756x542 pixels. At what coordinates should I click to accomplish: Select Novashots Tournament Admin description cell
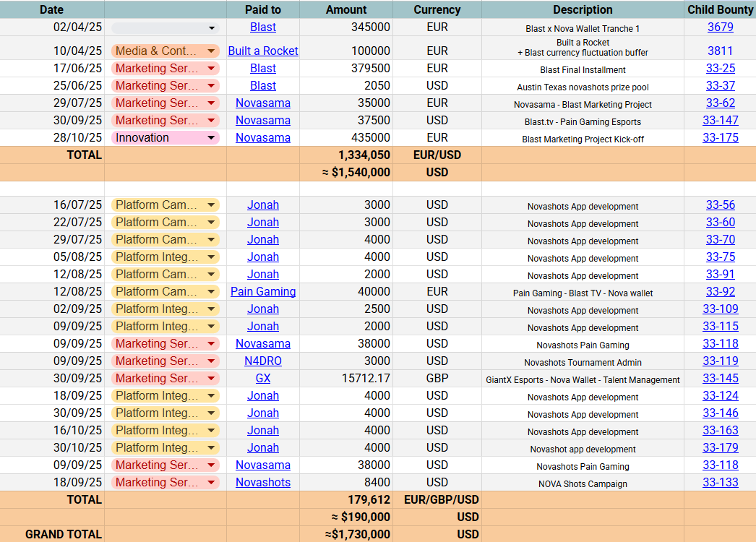(583, 362)
